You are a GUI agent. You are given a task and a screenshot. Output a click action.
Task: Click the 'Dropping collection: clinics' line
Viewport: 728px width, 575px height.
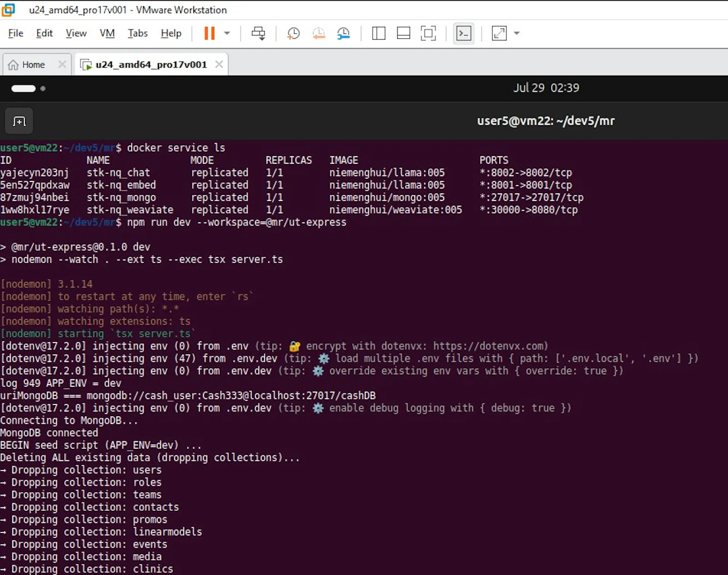[x=86, y=569]
